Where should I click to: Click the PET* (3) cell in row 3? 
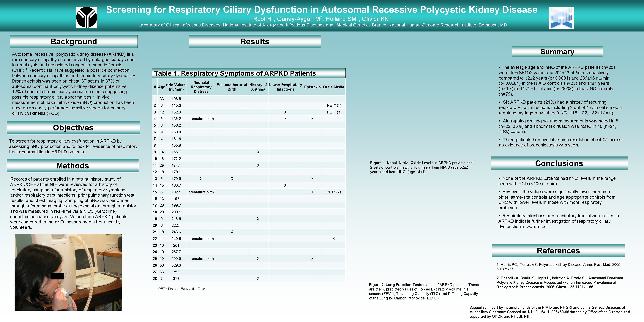tap(334, 112)
